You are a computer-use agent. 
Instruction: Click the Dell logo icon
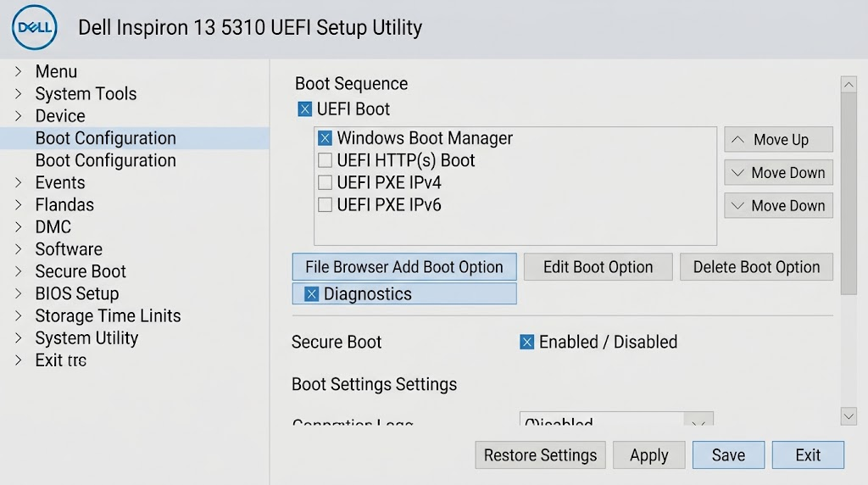coord(34,27)
